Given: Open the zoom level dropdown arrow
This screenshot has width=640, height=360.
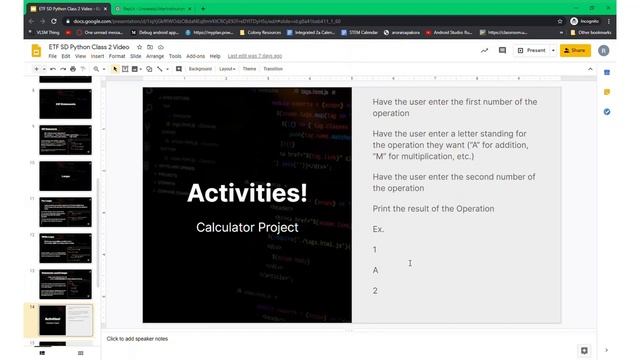Looking at the screenshot, I should click(x=104, y=69).
